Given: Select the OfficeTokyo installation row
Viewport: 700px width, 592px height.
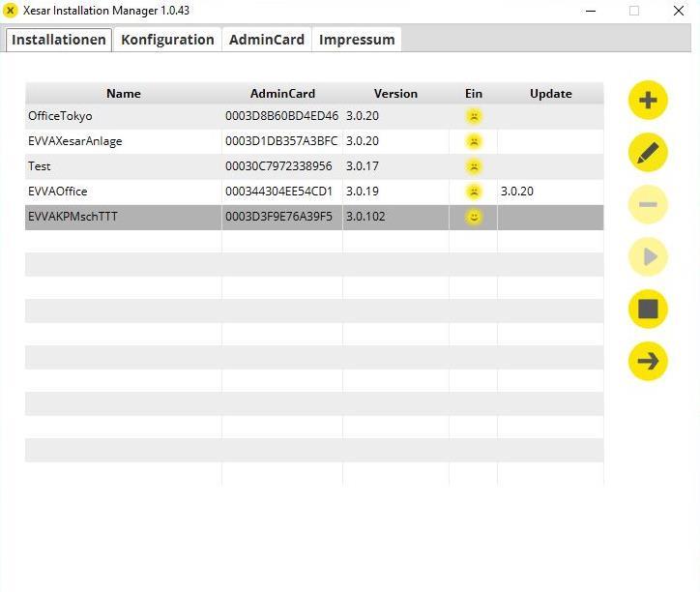Looking at the screenshot, I should (314, 116).
